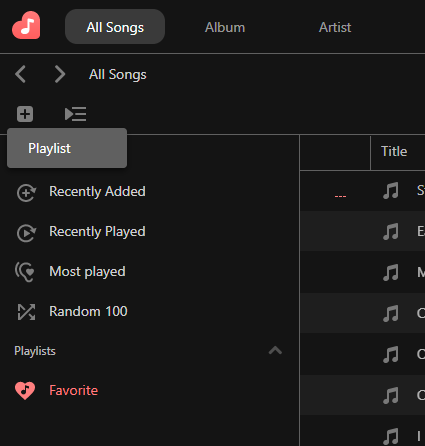Collapse the Playlists section chevron
The height and width of the screenshot is (446, 425).
tap(275, 351)
